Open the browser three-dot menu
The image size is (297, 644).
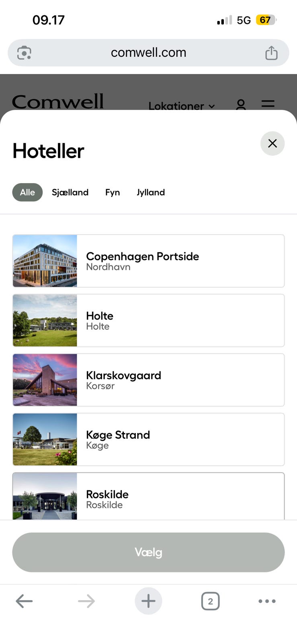tap(267, 601)
